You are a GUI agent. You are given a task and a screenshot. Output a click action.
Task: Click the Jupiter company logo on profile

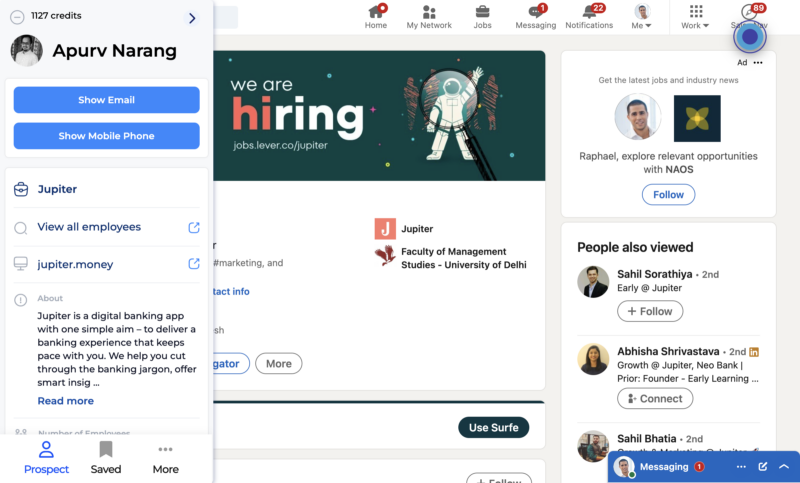[385, 229]
